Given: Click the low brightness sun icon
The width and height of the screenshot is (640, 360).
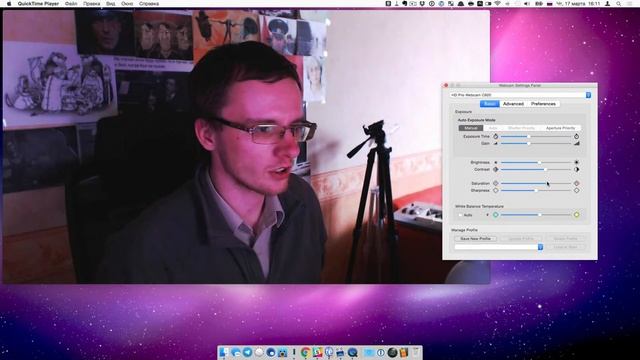Looking at the screenshot, I should (496, 162).
